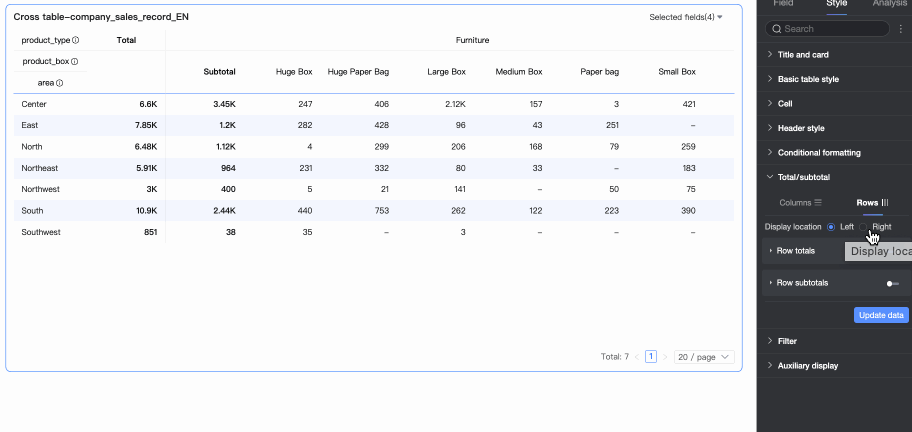Viewport: 912px width, 432px height.
Task: Click the South row label
Action: 32,210
